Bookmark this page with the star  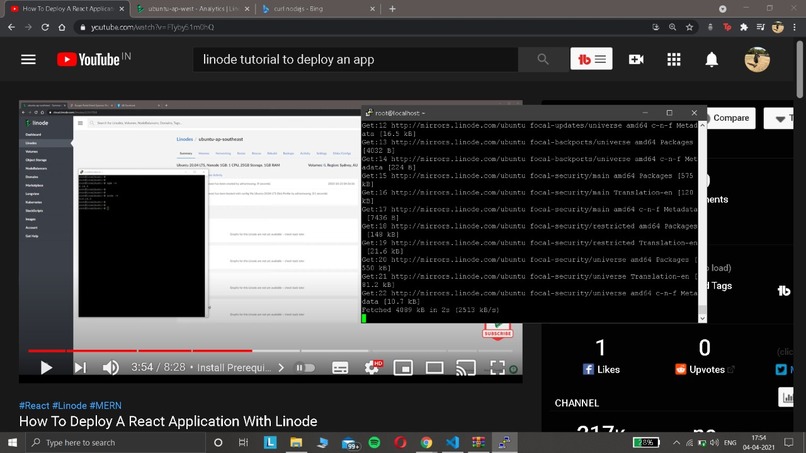tap(689, 27)
